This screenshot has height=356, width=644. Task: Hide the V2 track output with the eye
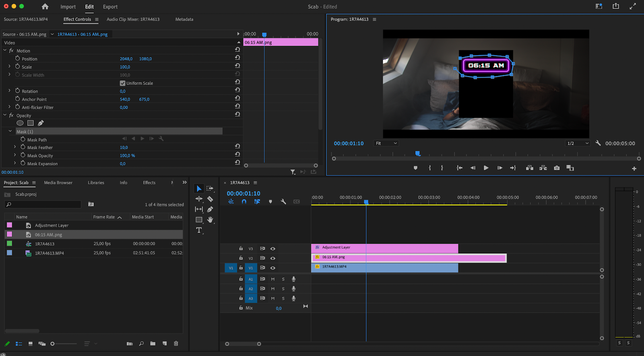pos(273,258)
